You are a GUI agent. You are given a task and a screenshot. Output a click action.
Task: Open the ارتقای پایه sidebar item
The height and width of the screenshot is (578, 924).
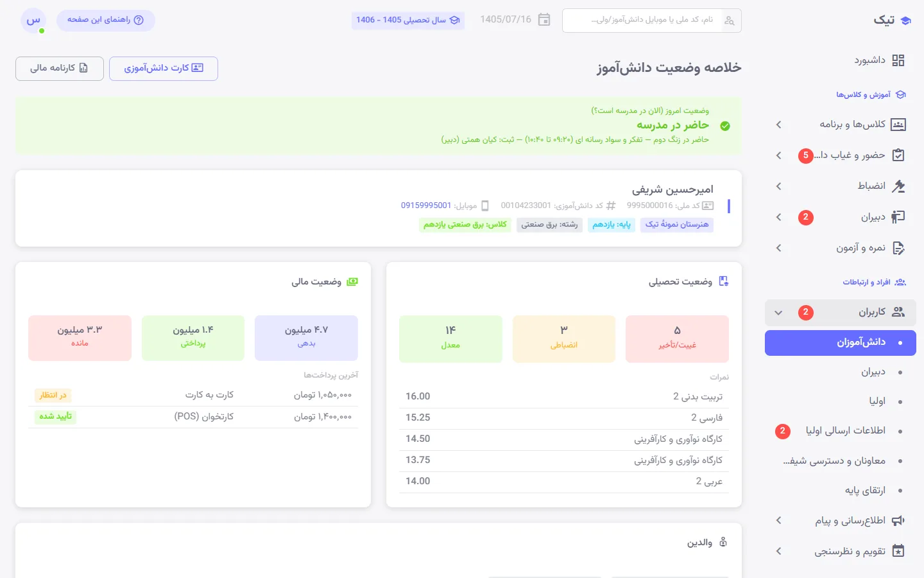tap(841, 491)
